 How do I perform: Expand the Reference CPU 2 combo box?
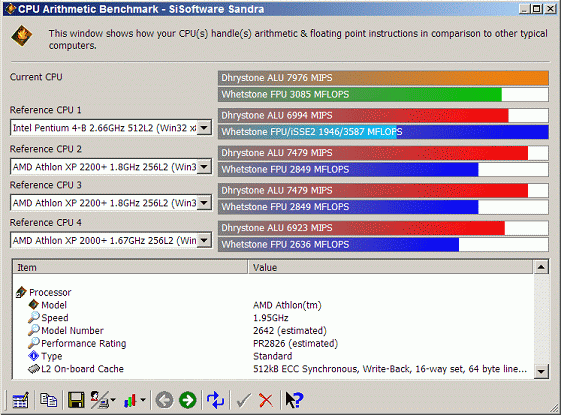click(x=204, y=167)
